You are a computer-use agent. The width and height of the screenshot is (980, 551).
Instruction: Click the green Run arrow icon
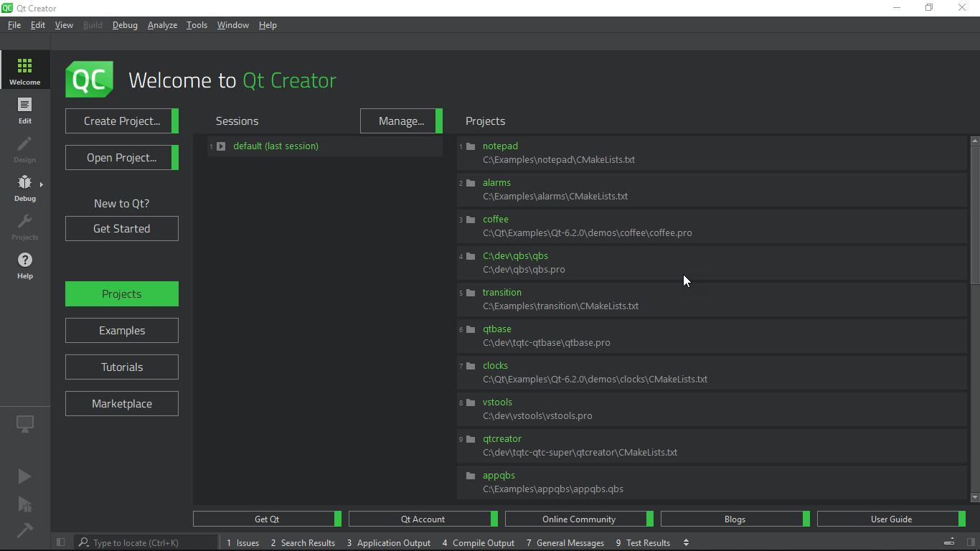coord(24,476)
